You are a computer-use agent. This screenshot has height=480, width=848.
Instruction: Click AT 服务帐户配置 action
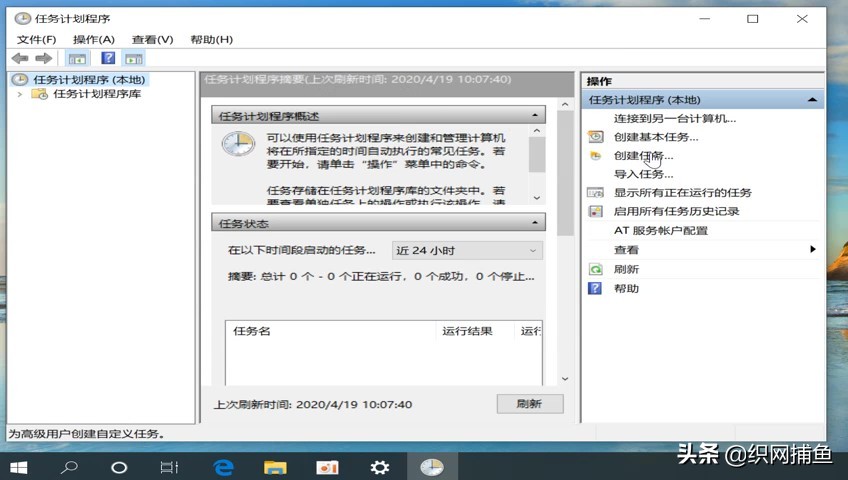pos(661,230)
